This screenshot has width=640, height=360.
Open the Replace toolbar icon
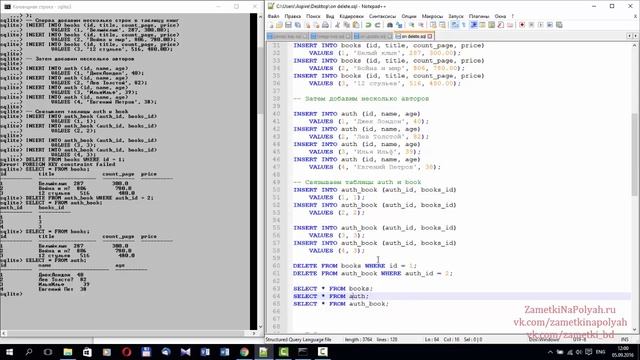click(x=399, y=25)
